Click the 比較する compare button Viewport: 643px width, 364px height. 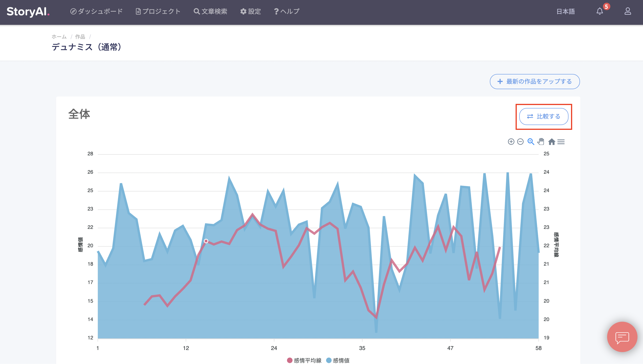click(544, 117)
